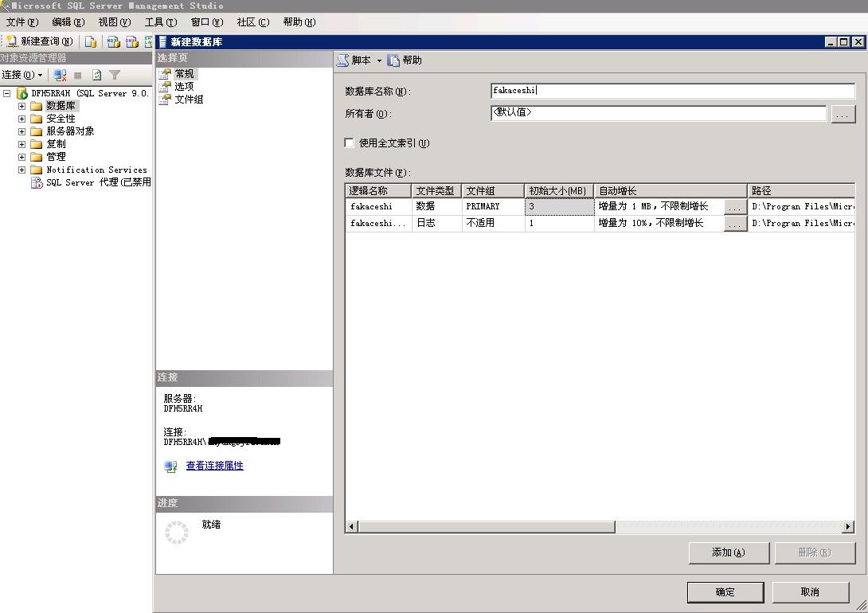This screenshot has width=868, height=613.
Task: Expand the 复制 tree node
Action: [22, 144]
